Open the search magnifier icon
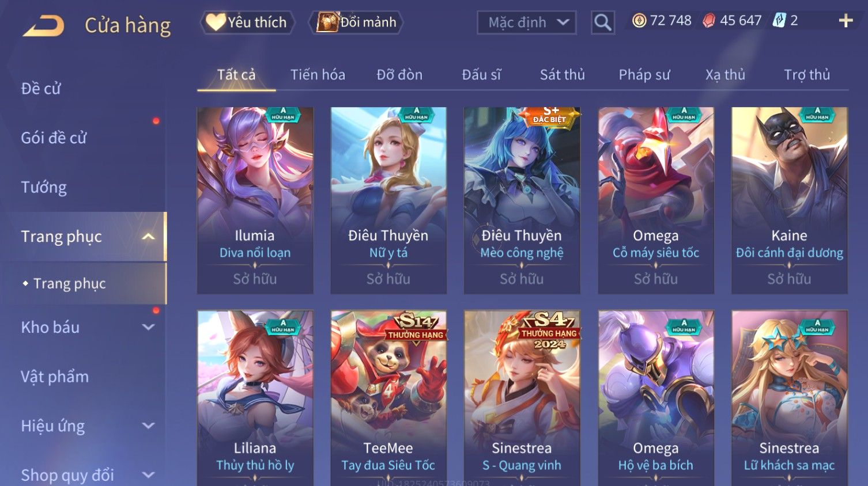 click(x=603, y=22)
